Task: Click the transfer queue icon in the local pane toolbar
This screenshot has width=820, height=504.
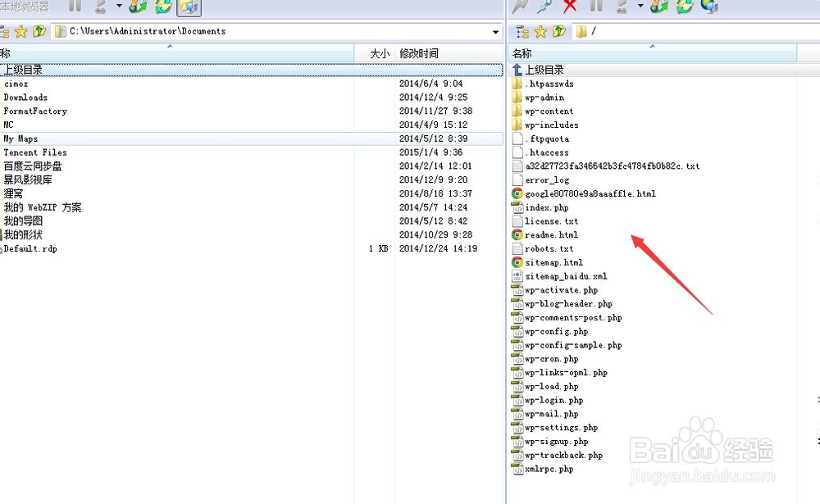Action: pos(100,7)
